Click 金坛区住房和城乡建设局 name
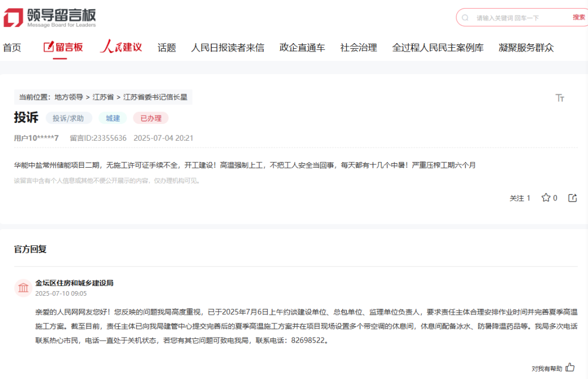The height and width of the screenshot is (379, 588). [74, 283]
